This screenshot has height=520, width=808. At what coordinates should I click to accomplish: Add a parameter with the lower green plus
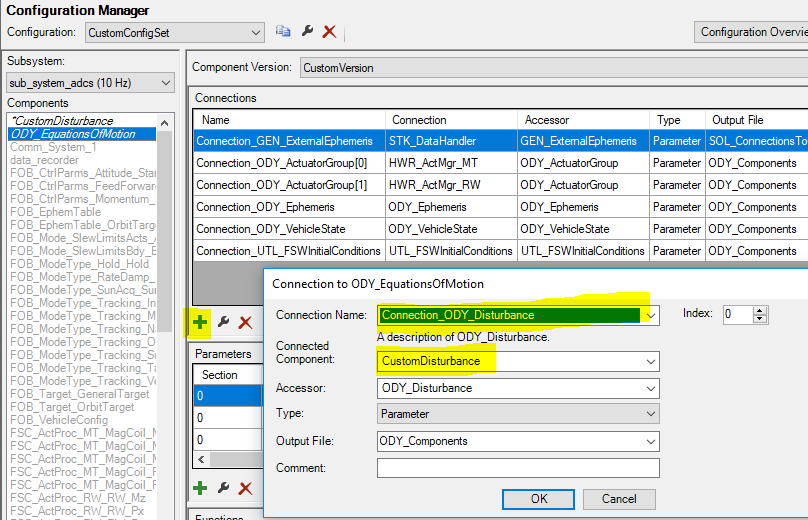201,488
